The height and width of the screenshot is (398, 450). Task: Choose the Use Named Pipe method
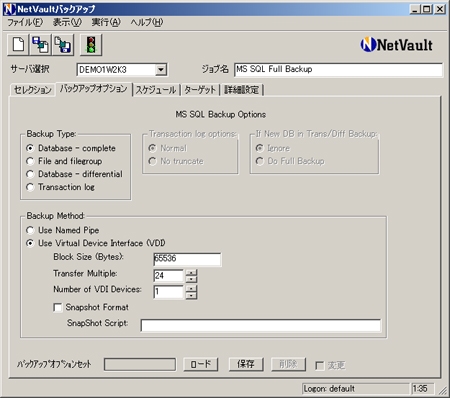pyautogui.click(x=30, y=230)
